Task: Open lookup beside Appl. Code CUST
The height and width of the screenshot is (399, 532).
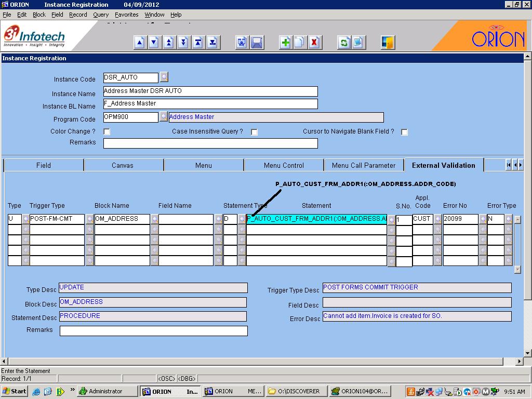Action: click(x=438, y=219)
